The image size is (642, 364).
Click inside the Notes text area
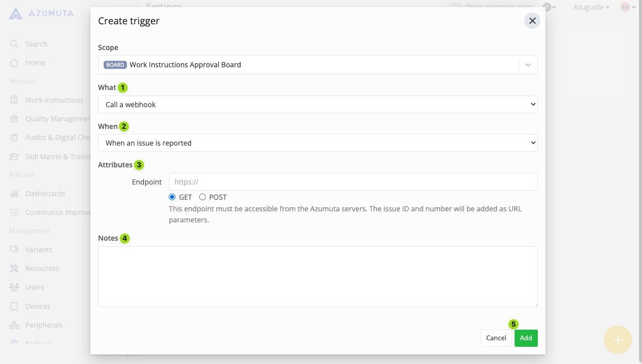pos(317,276)
